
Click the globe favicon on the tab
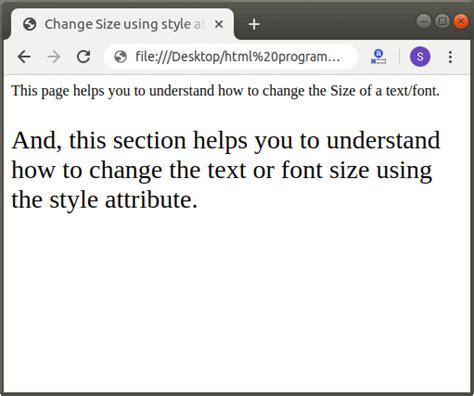point(30,24)
